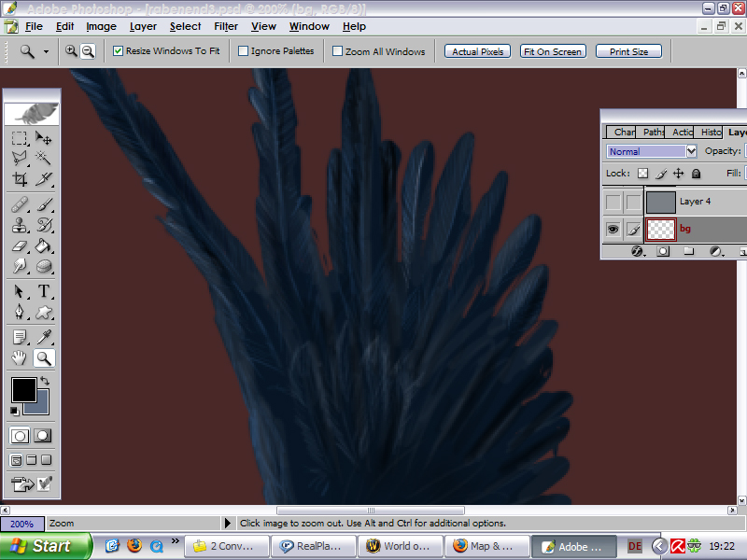Screen dimensions: 747x560
Task: Toggle lock transparent pixels
Action: (x=642, y=174)
